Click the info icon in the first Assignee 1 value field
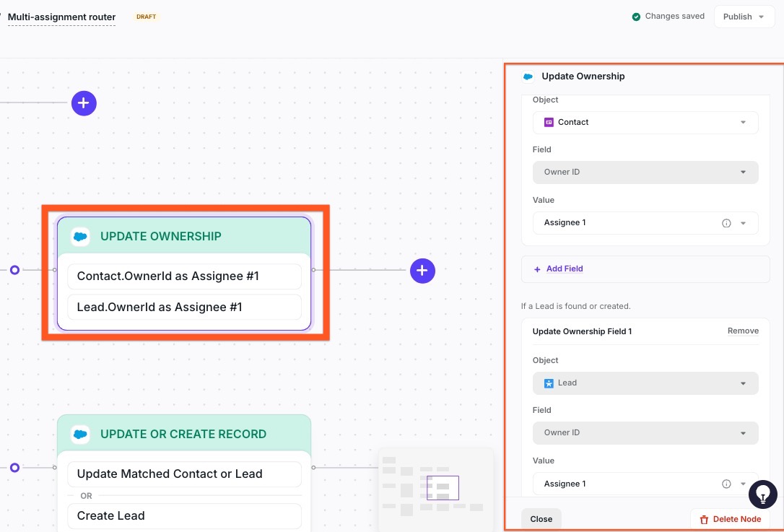Screen dimensions: 784x532 pos(726,223)
